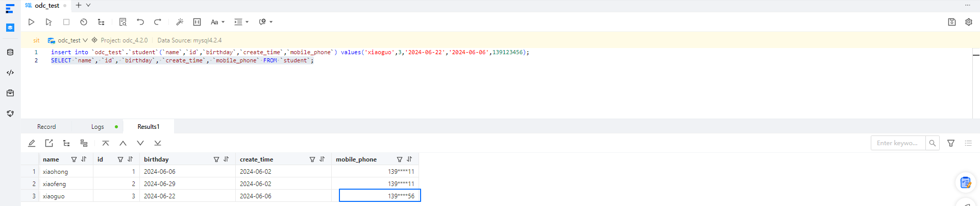Go to previous row arrow
This screenshot has height=206, width=980.
[123, 143]
